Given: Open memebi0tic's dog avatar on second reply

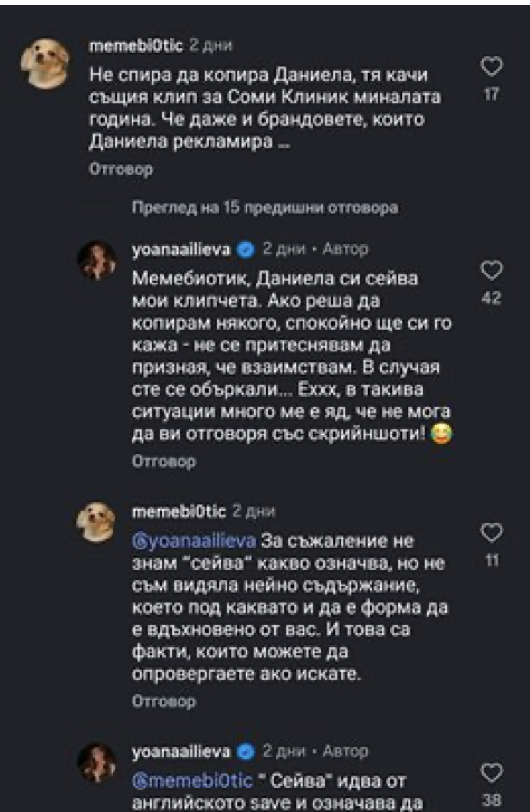Looking at the screenshot, I should tap(97, 521).
